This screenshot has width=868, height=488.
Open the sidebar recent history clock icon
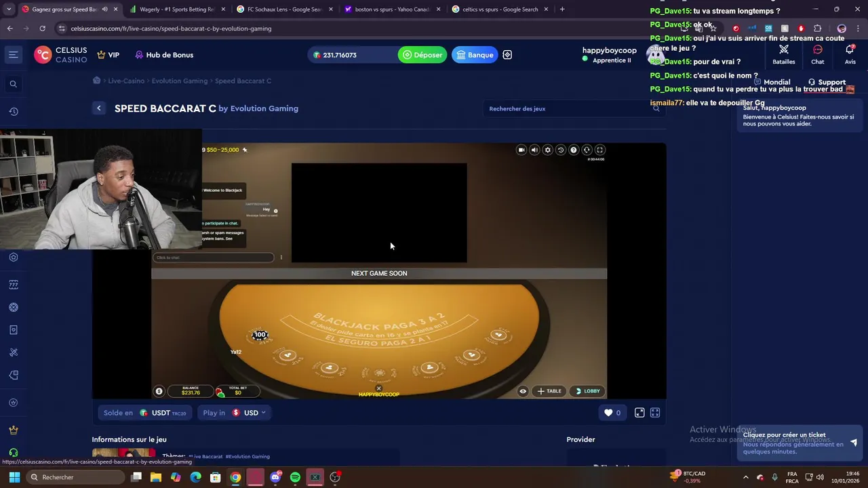pyautogui.click(x=13, y=112)
